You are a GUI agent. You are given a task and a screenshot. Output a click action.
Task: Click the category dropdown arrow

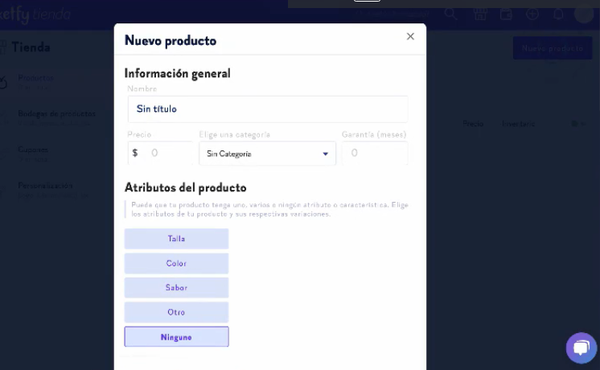325,154
